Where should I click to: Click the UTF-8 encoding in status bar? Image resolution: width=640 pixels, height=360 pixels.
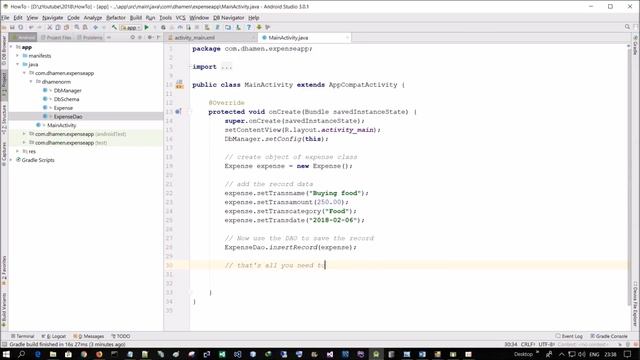tap(547, 344)
